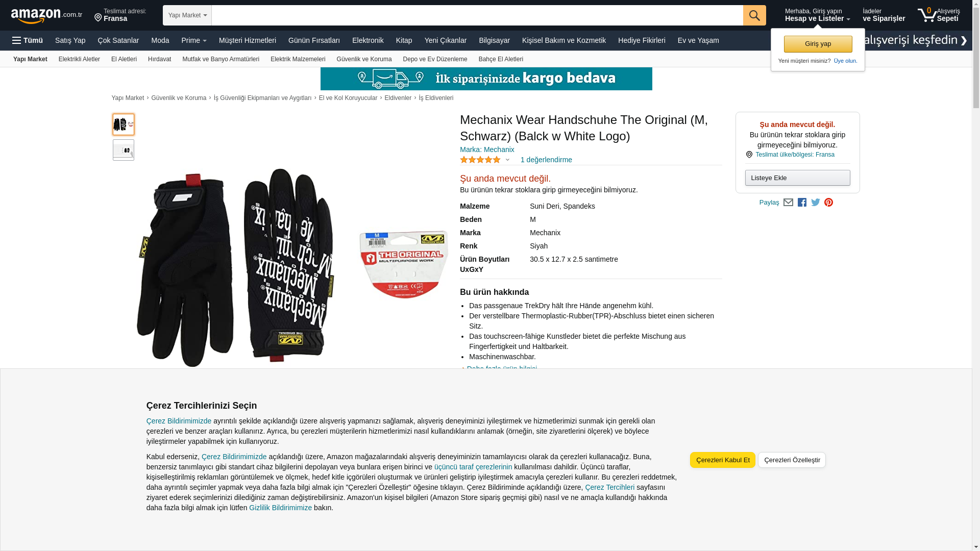Click inside the search text field
Image resolution: width=980 pixels, height=551 pixels.
point(477,15)
